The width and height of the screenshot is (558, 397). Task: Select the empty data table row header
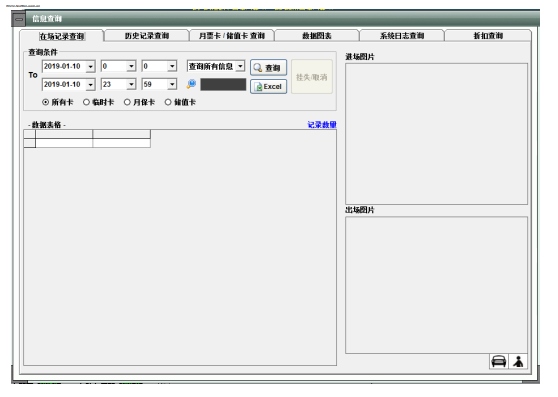[30, 143]
